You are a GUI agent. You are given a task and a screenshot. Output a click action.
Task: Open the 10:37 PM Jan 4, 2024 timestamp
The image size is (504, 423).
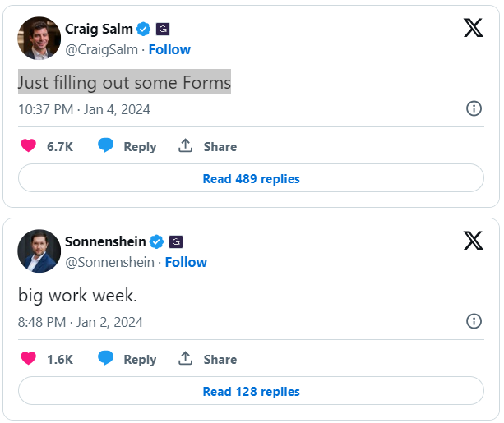pos(84,109)
